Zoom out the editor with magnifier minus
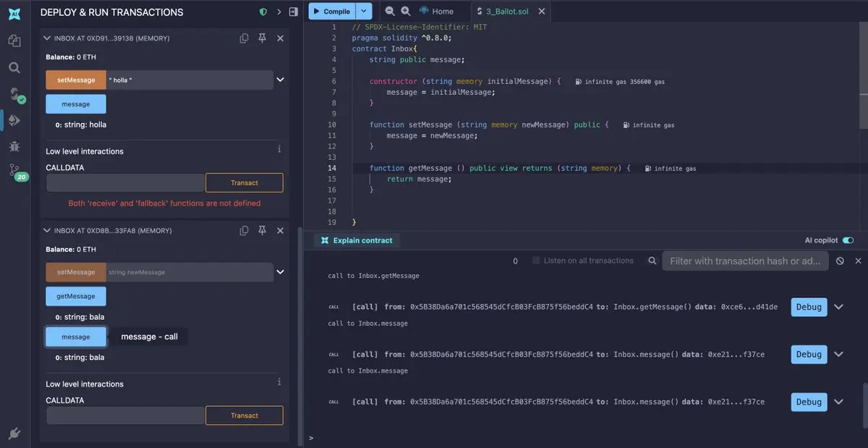868x448 pixels. point(390,11)
